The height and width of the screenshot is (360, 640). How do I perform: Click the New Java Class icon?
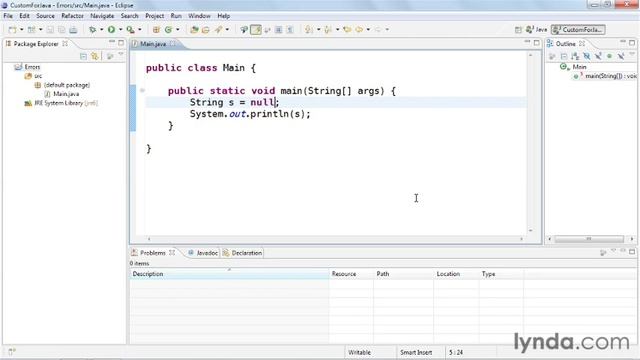coord(169,30)
